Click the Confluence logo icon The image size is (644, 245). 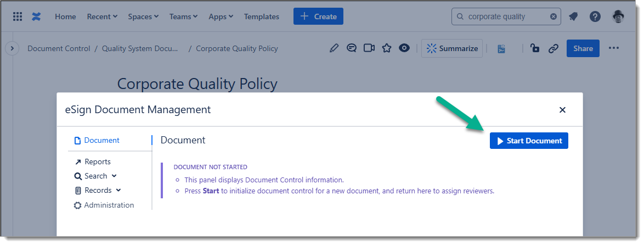pos(36,16)
